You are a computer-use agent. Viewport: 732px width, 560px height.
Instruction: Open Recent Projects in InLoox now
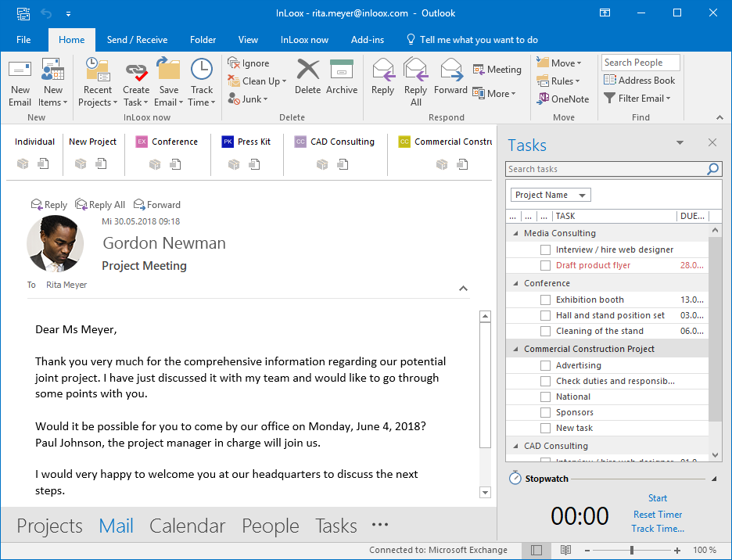98,82
